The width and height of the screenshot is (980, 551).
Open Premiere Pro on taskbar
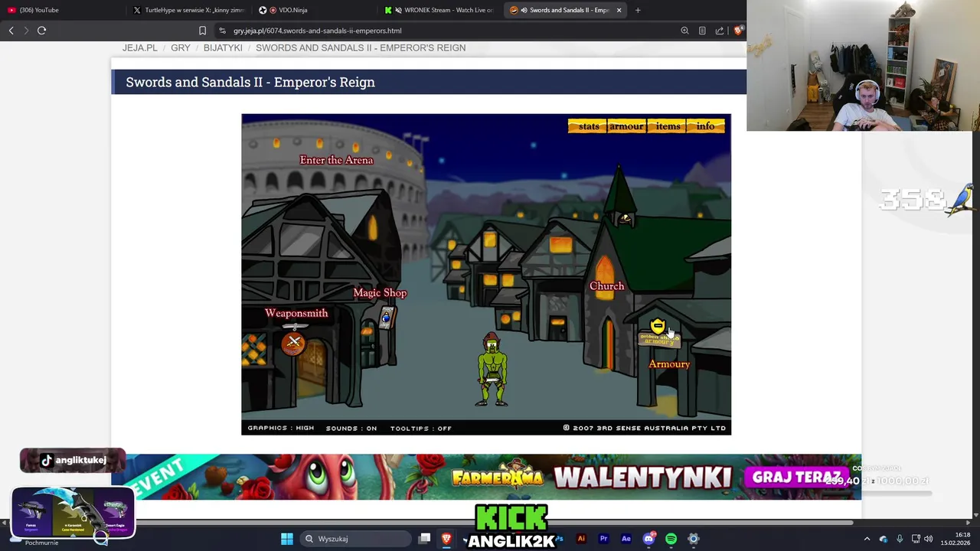tap(603, 539)
